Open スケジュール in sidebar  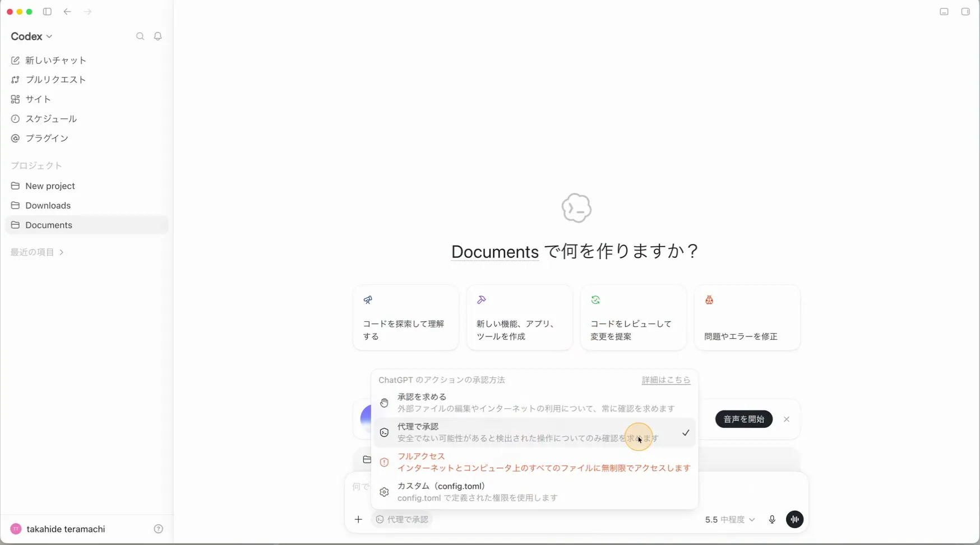pyautogui.click(x=86, y=119)
